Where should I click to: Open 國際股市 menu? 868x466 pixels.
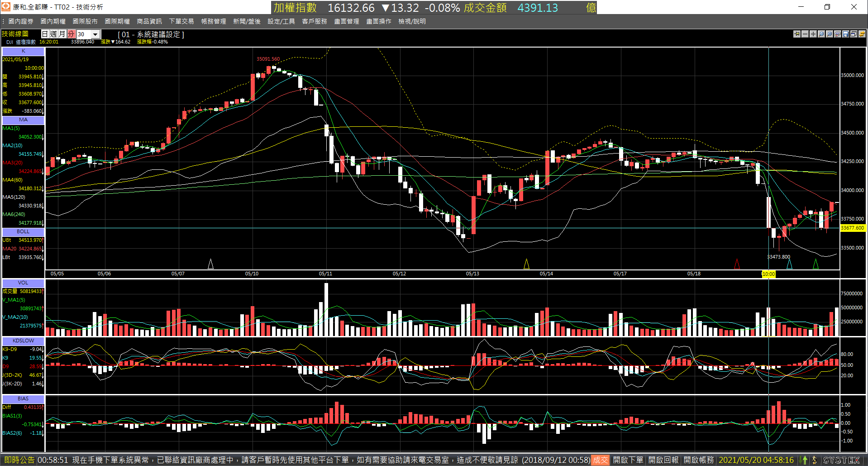pos(85,21)
